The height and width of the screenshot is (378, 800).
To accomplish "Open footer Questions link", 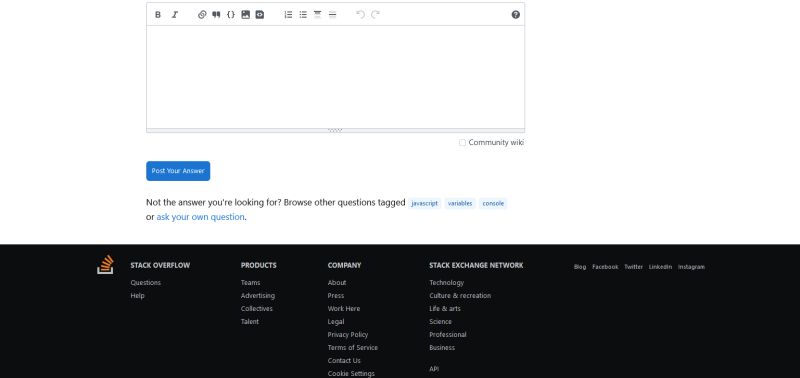I will point(145,283).
